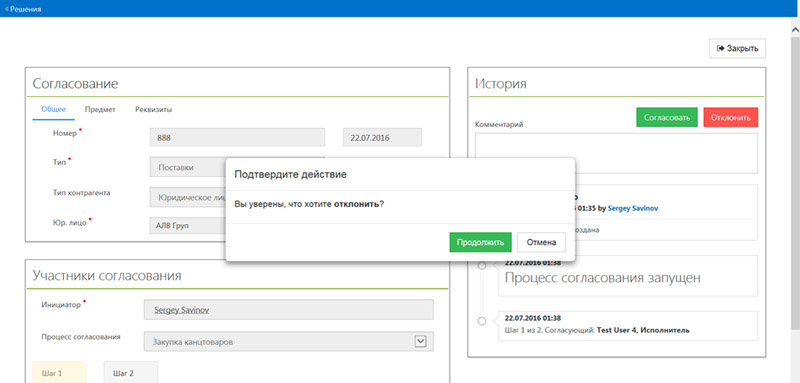Open the Sergey Savinov link in История
The width and height of the screenshot is (800, 383).
click(633, 209)
